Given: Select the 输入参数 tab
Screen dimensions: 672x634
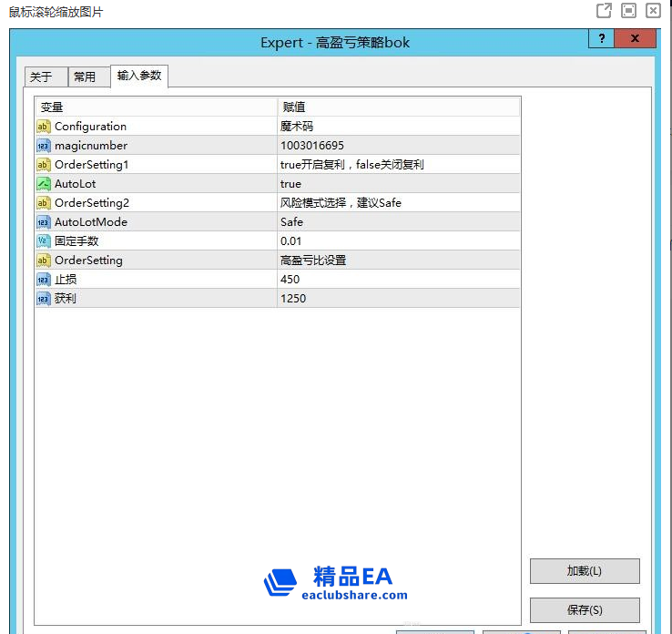Looking at the screenshot, I should 139,76.
